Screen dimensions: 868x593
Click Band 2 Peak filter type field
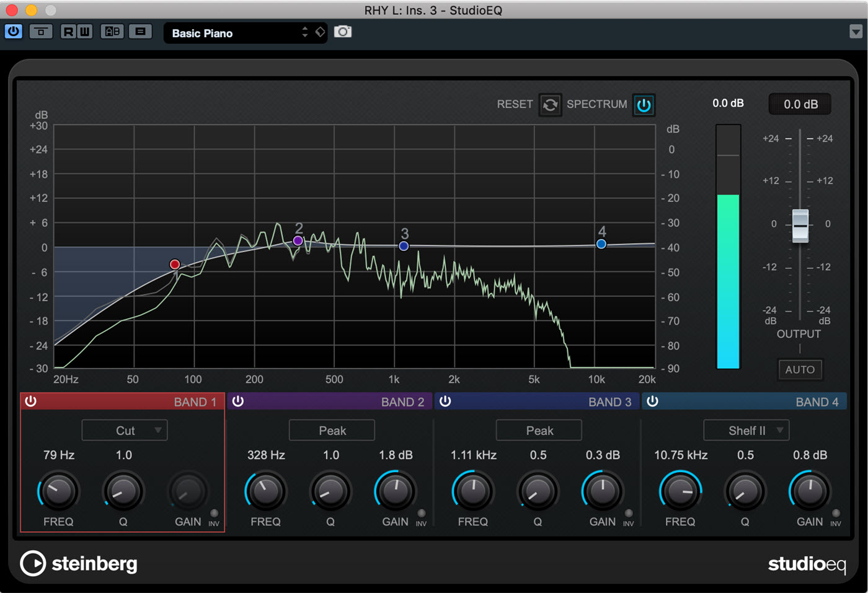tap(332, 431)
